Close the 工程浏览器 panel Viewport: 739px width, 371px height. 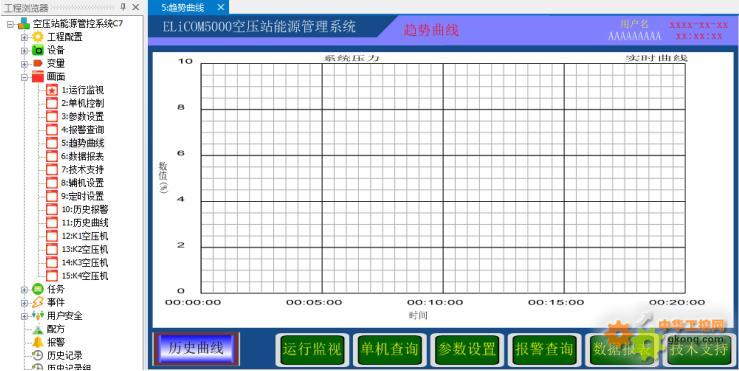(x=135, y=7)
